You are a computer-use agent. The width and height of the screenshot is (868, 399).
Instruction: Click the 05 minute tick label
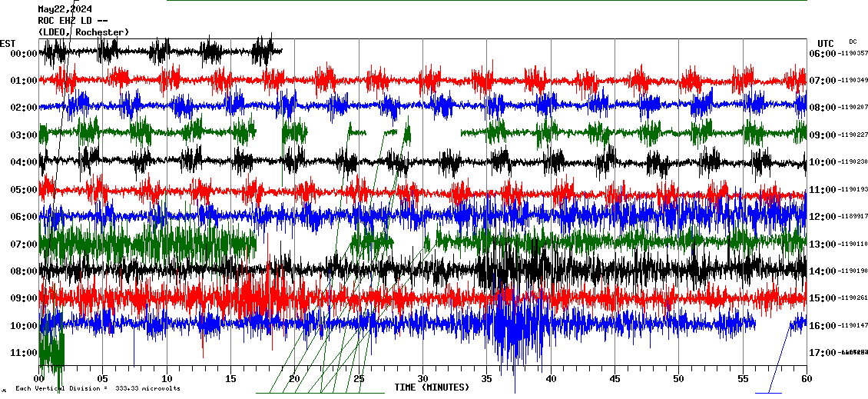(x=103, y=378)
